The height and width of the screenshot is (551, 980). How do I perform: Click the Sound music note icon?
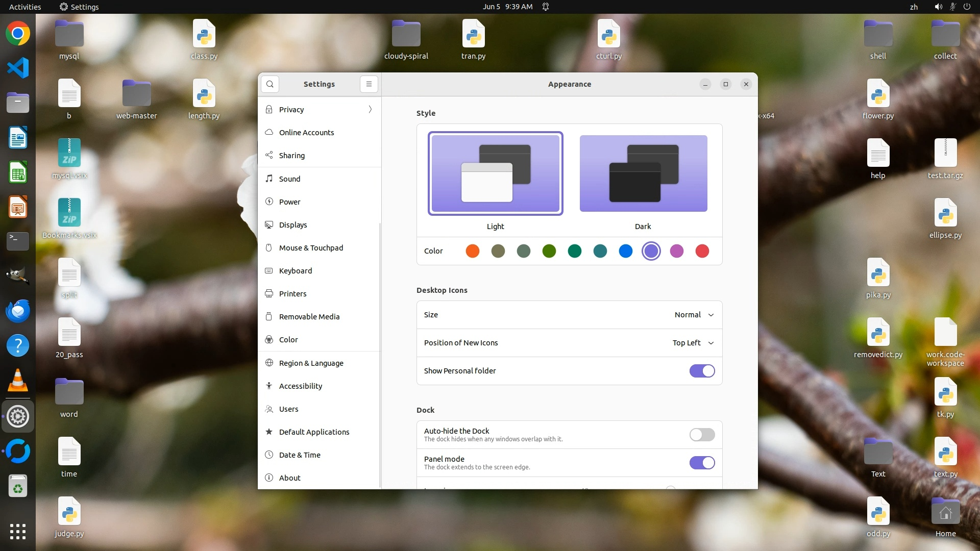click(269, 179)
